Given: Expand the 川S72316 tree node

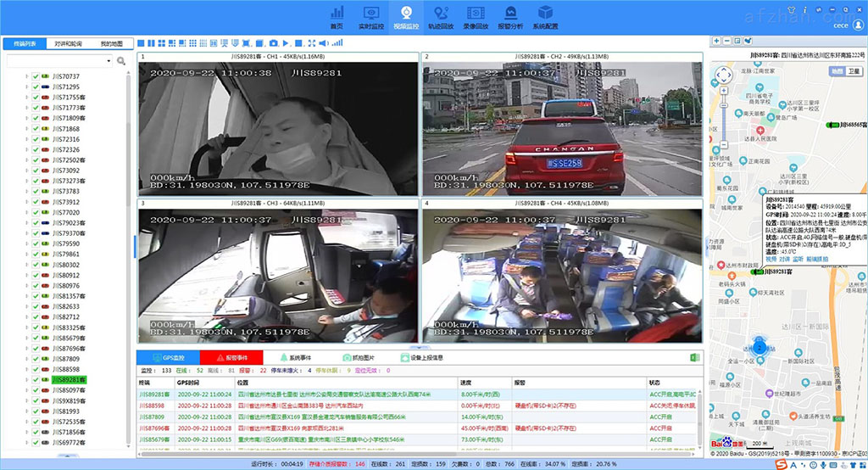Looking at the screenshot, I should (x=26, y=139).
